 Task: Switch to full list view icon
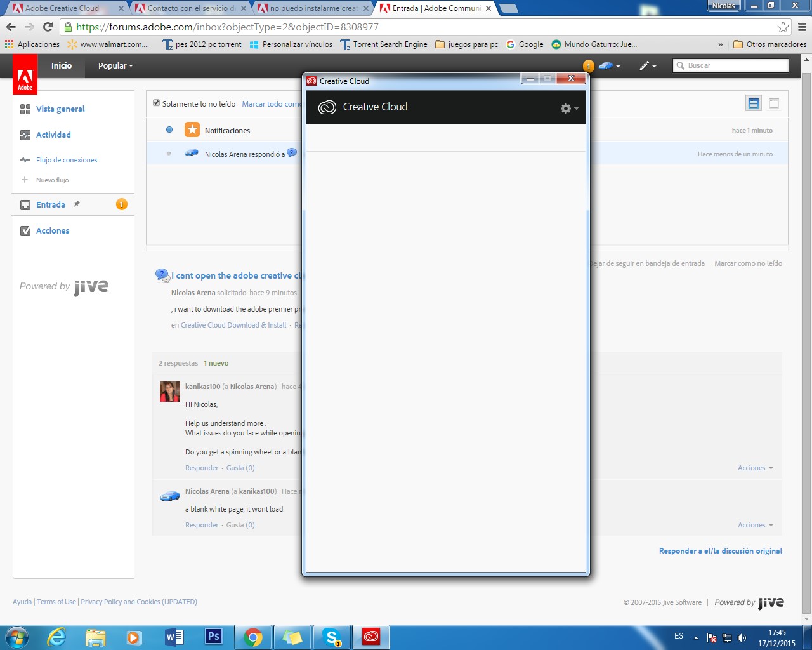pos(774,103)
